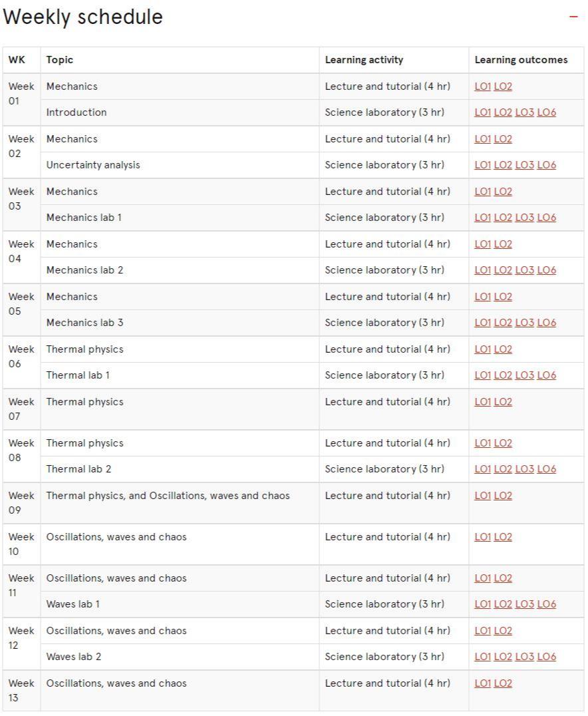Open the LO3 link in Mechanics lab 1 row
588x716 pixels.
525,218
